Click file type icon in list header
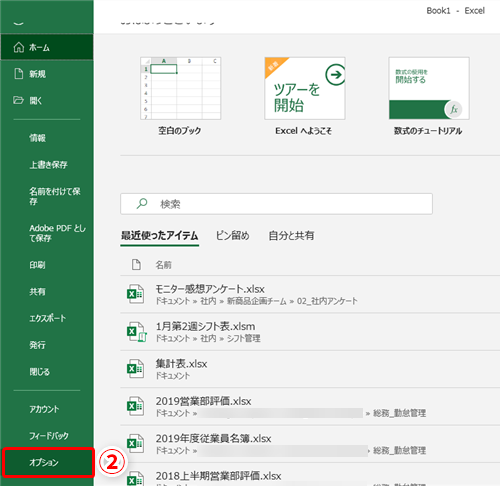This screenshot has height=486, width=500. point(136,265)
